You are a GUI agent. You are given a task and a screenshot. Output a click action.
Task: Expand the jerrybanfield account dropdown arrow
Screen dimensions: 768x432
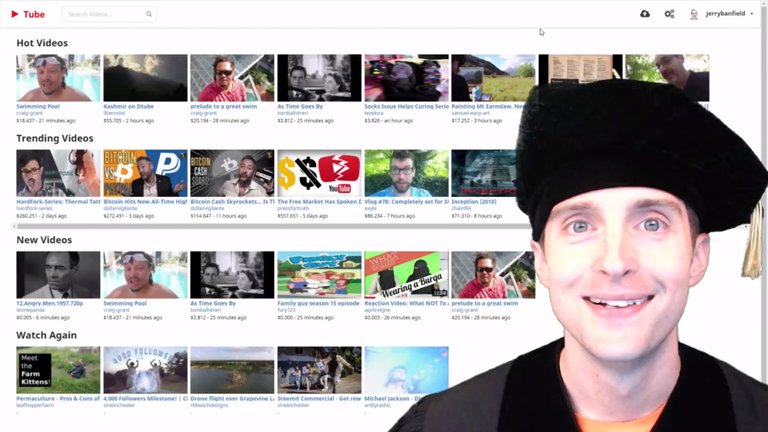[x=752, y=14]
